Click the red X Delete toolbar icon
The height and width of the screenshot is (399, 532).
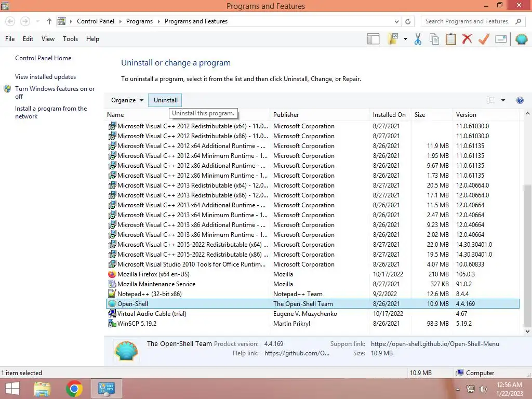467,39
